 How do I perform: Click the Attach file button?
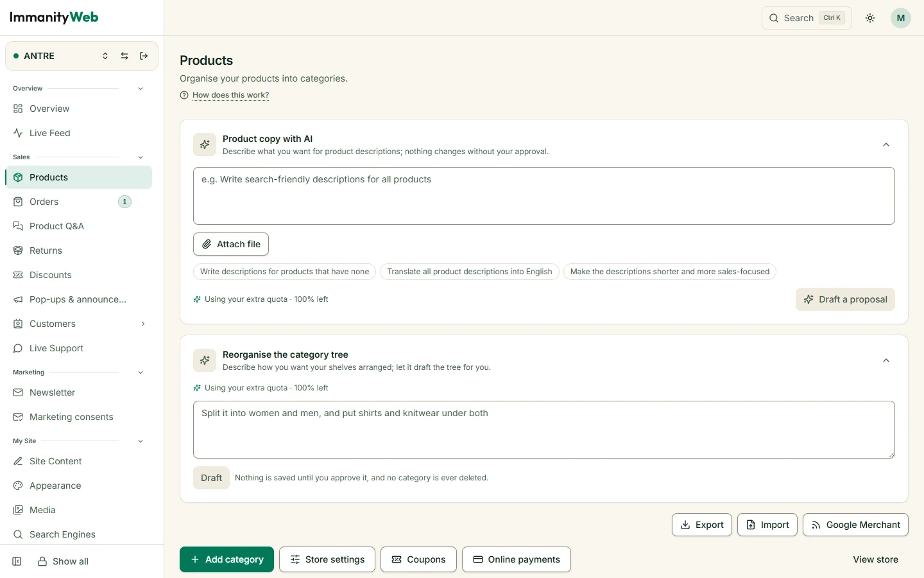231,244
